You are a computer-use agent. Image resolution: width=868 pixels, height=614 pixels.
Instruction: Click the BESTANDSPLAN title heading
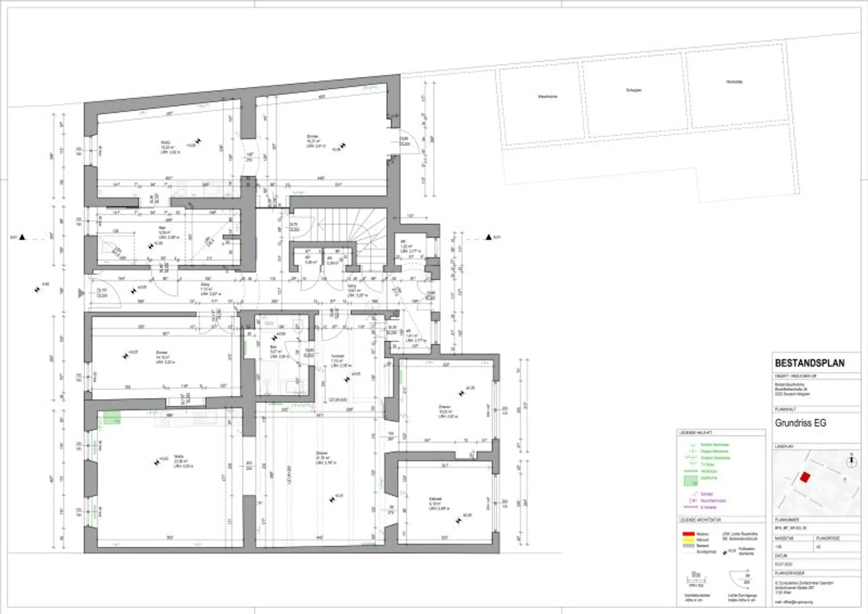pyautogui.click(x=810, y=363)
